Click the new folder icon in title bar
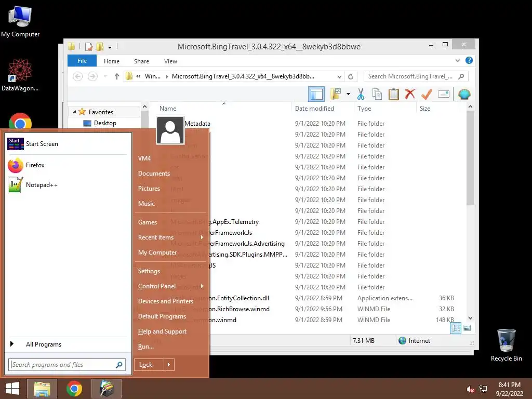The width and height of the screenshot is (532, 399). pyautogui.click(x=100, y=46)
